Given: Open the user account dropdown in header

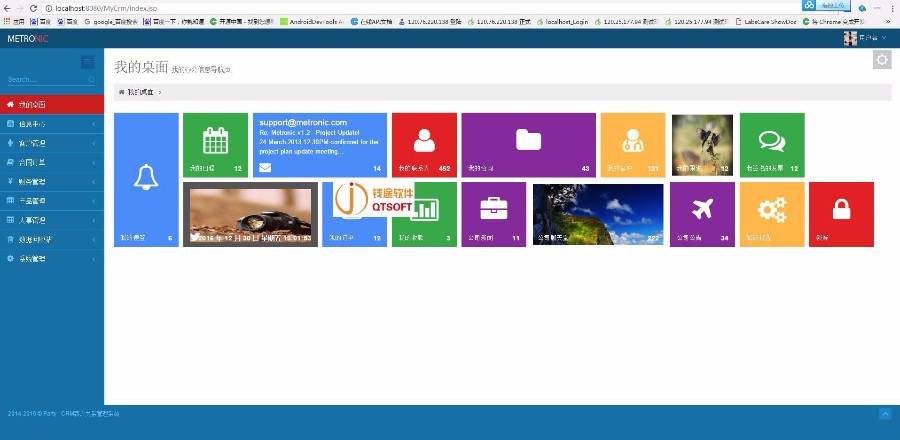Looking at the screenshot, I should pos(866,38).
